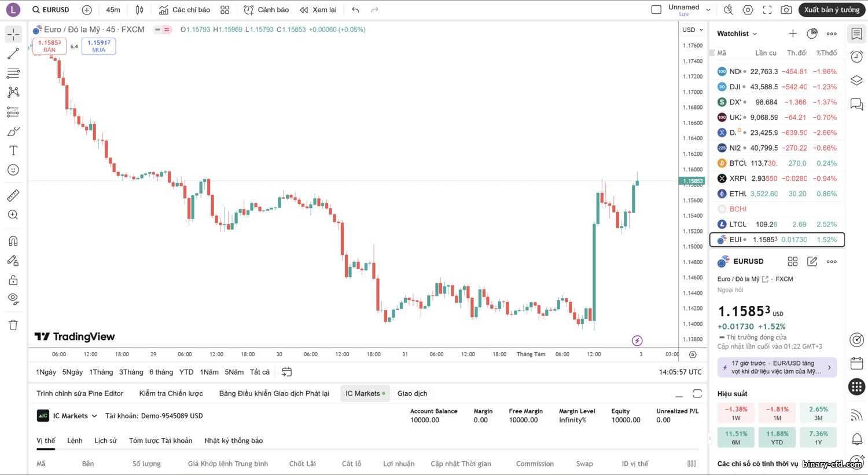Click the candlestick chart type icon
Image resolution: width=868 pixels, height=475 pixels.
tap(139, 10)
